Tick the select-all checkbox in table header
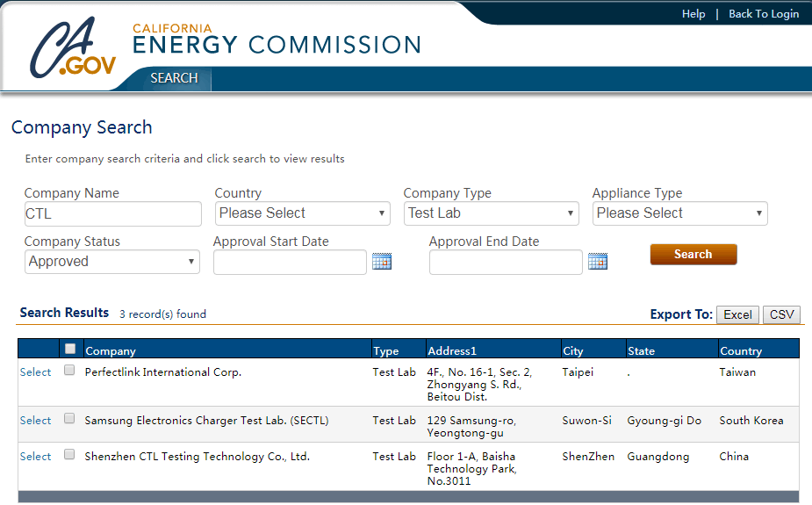This screenshot has width=812, height=505. [x=70, y=349]
